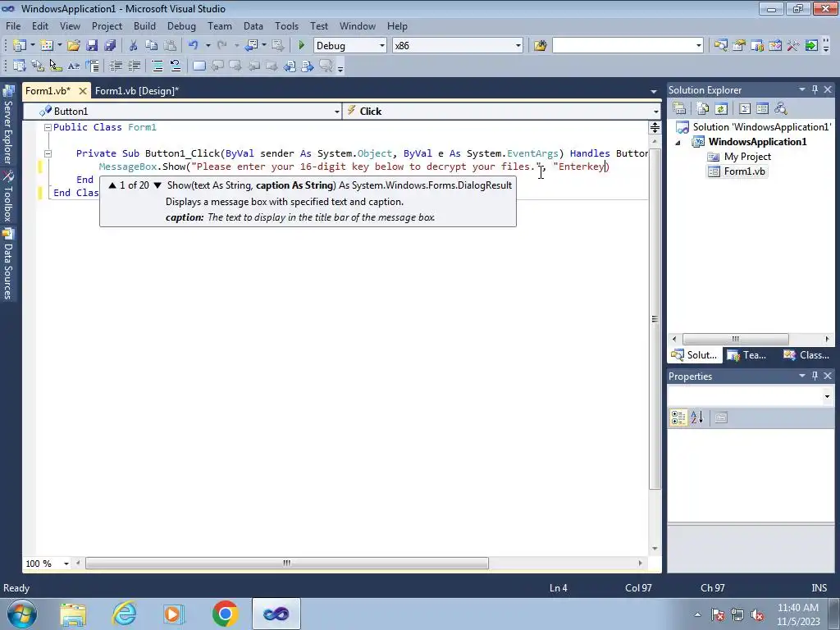Open the active documents list arrow
This screenshot has height=630, width=840.
pos(654,92)
